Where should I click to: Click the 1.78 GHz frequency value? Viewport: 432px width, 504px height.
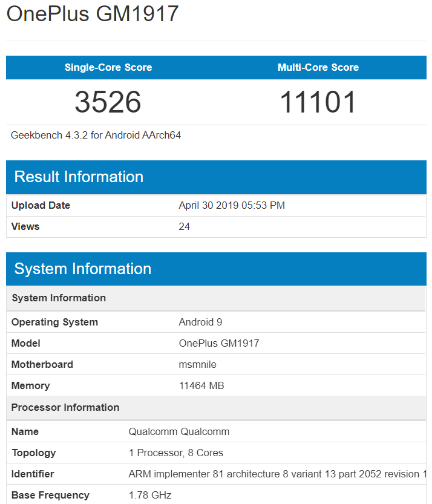[150, 496]
